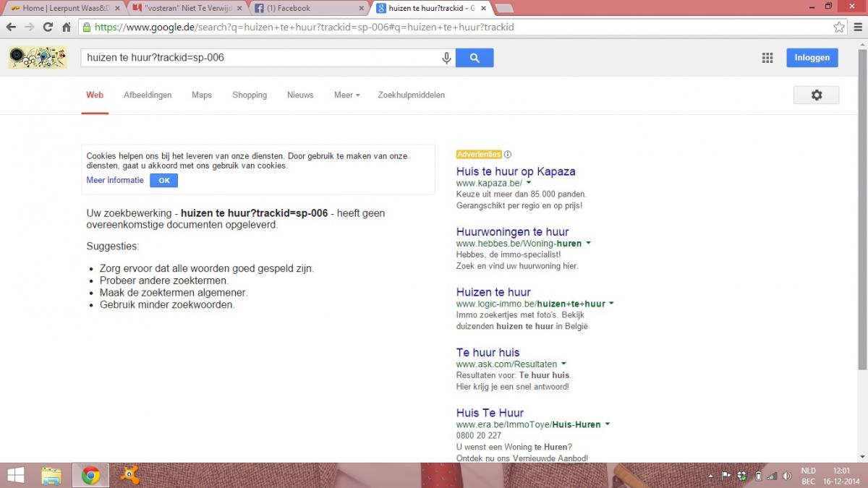Click the Google doodle logo
Screen dimensions: 868x488
click(x=38, y=58)
